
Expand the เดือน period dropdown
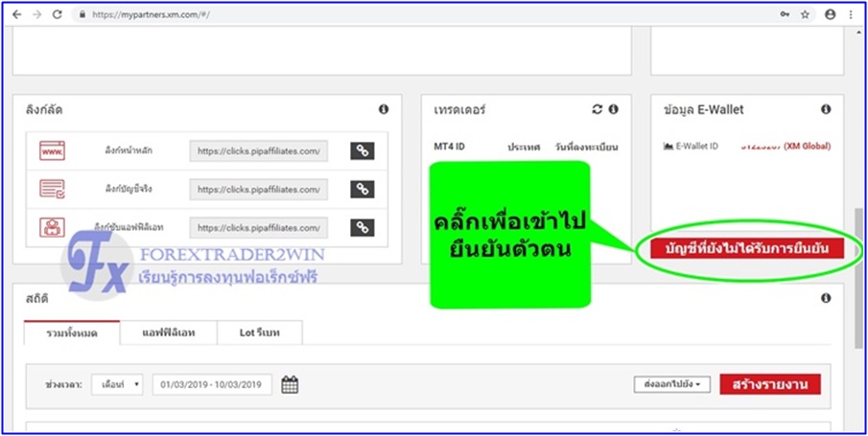[x=117, y=384]
